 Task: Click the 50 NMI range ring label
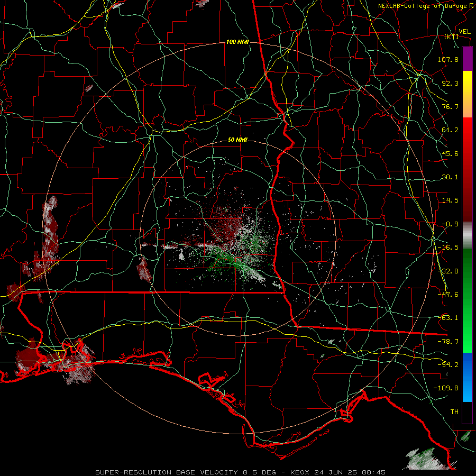click(237, 140)
